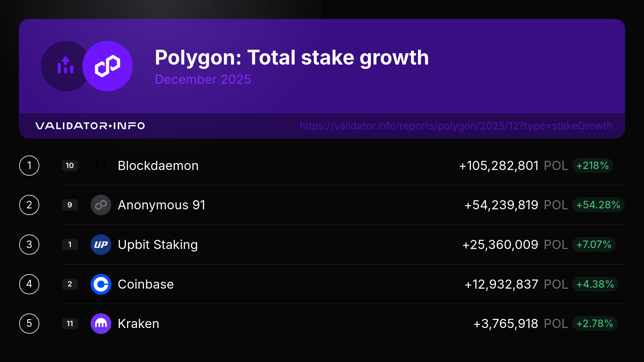This screenshot has width=644, height=362.
Task: Click the Polygon logo icon in header
Action: 108,66
